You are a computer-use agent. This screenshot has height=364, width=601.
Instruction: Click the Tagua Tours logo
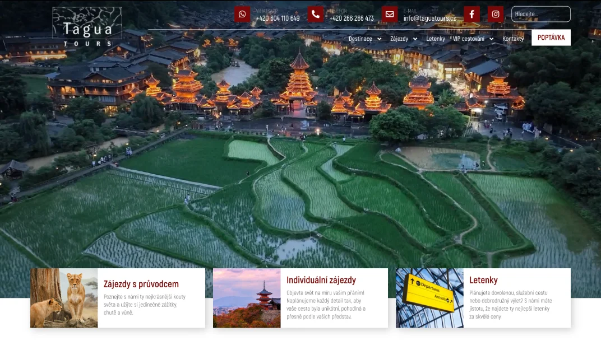coord(87,27)
